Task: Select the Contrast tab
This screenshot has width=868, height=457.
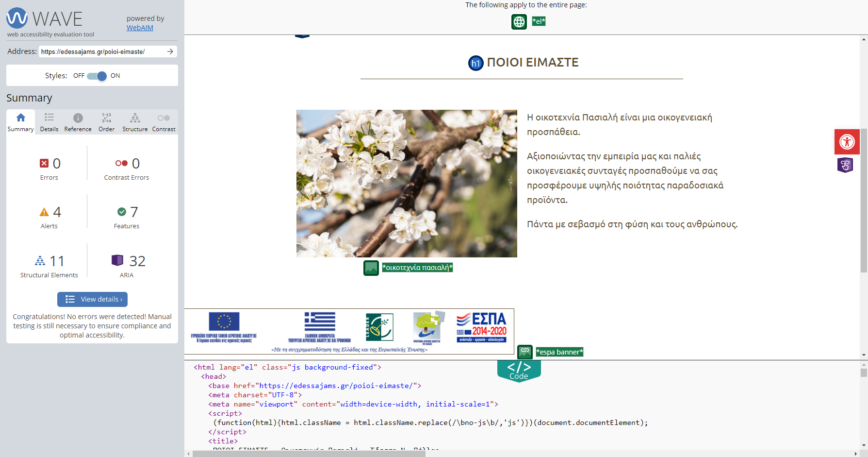Action: 163,121
